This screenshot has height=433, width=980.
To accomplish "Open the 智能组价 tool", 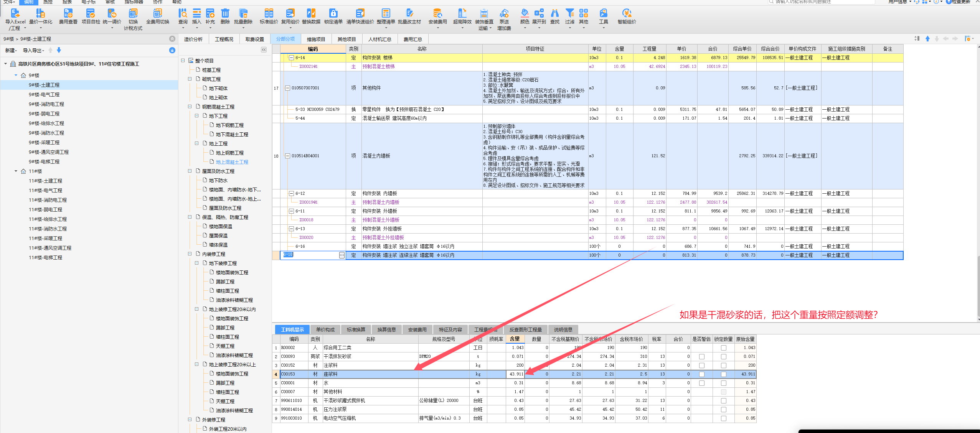I will [x=627, y=16].
